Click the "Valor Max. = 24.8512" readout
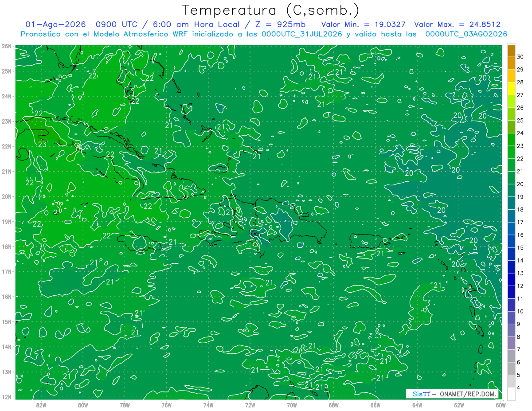The width and height of the screenshot is (532, 411). [x=457, y=25]
